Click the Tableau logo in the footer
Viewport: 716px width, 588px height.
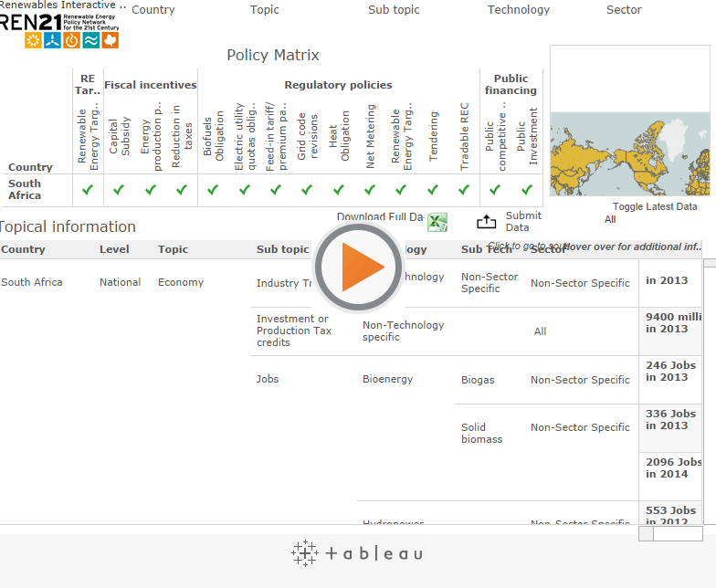[x=357, y=553]
